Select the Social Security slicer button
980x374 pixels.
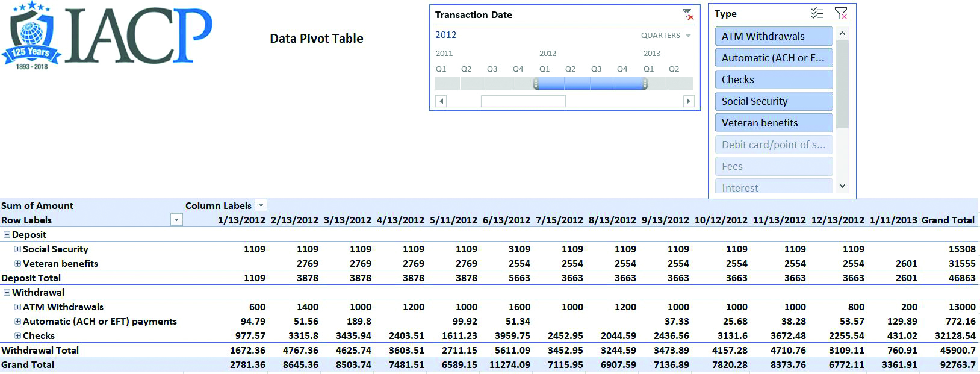click(774, 101)
